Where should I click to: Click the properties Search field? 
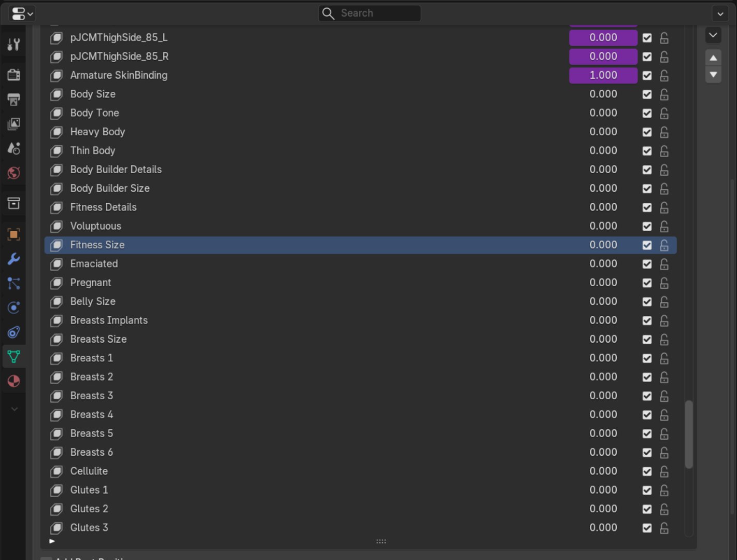pos(370,13)
